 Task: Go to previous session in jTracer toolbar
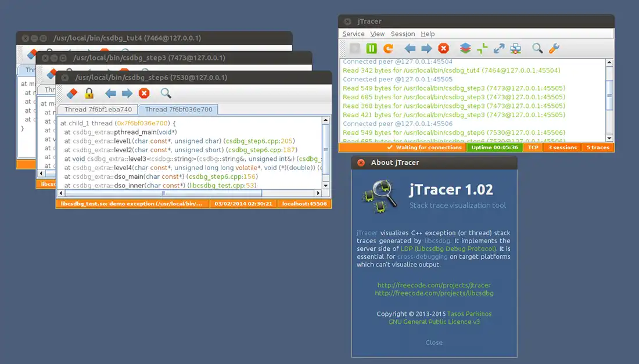click(410, 49)
